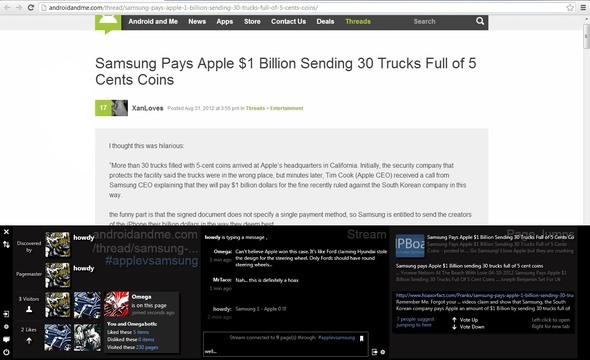Open the article headline title

coord(286,71)
